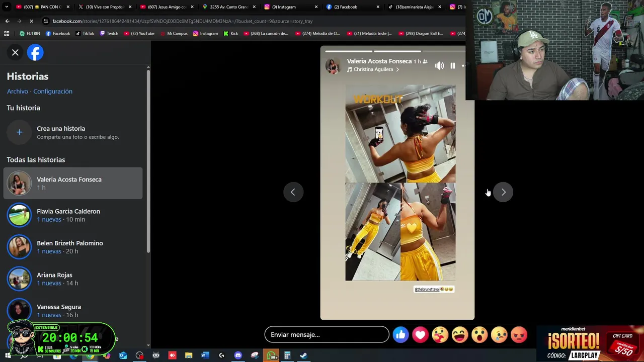Switch to 3255 Av. Canto Grande tab
This screenshot has height=362, width=644.
(228, 7)
